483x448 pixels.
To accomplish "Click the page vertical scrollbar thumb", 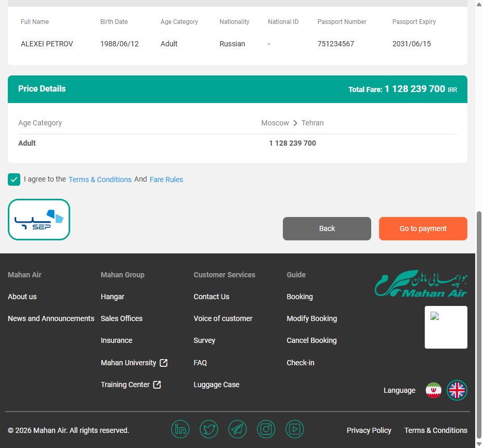I will coord(479,325).
